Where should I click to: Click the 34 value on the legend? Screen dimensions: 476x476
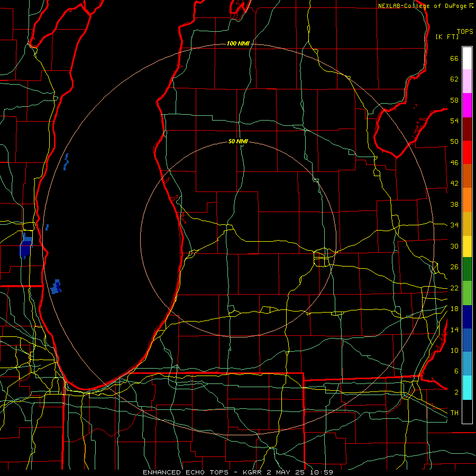click(454, 225)
